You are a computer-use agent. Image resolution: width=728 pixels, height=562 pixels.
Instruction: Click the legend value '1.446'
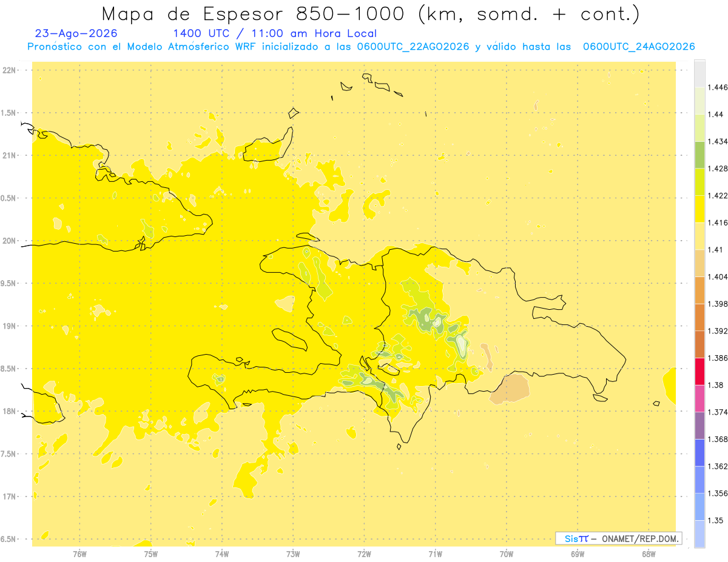pos(718,87)
